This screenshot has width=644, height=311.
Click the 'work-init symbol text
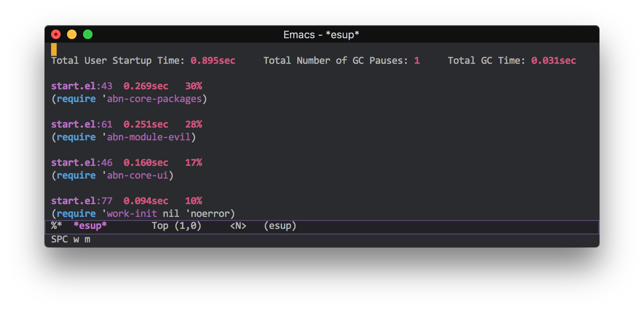(x=132, y=214)
